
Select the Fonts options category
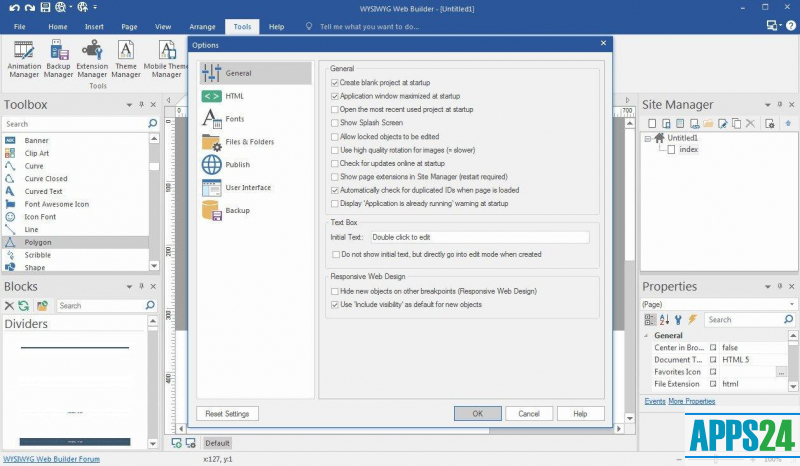[x=234, y=119]
